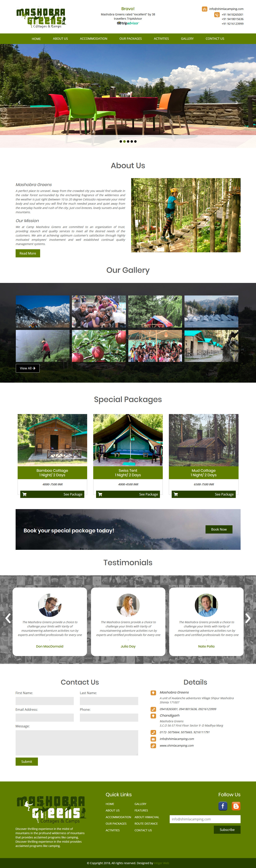Select the second slider dot in hero carousel
The height and width of the screenshot is (868, 256).
[124, 141]
